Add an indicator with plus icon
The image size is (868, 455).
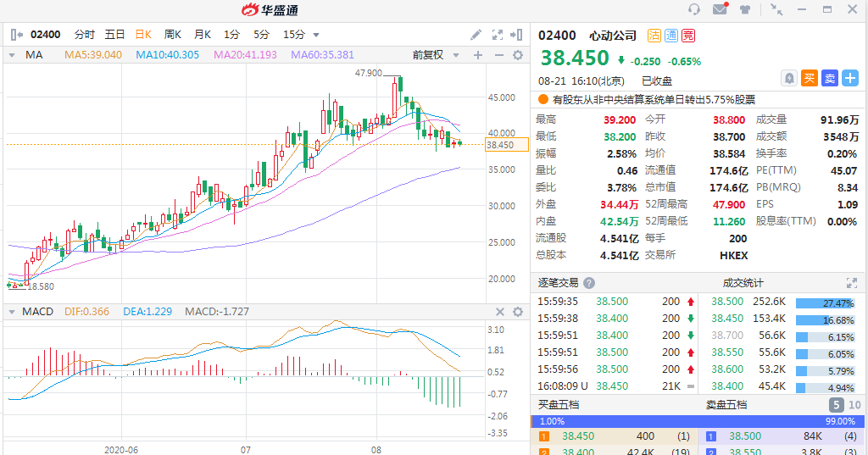coord(478,55)
